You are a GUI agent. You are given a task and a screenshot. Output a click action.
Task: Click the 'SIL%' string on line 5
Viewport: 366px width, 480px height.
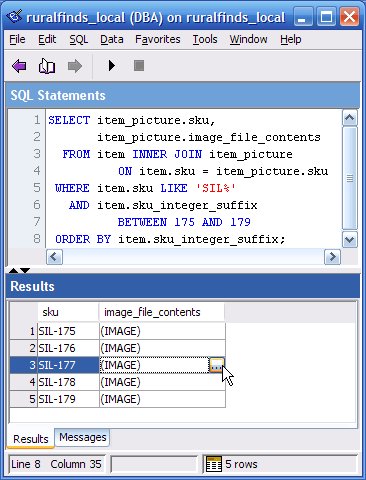[216, 188]
